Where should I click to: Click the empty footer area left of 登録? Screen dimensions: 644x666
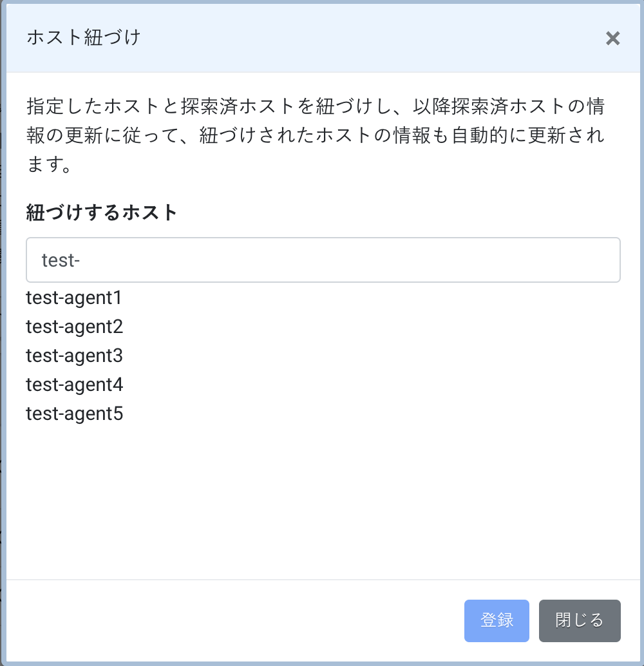pyautogui.click(x=234, y=620)
